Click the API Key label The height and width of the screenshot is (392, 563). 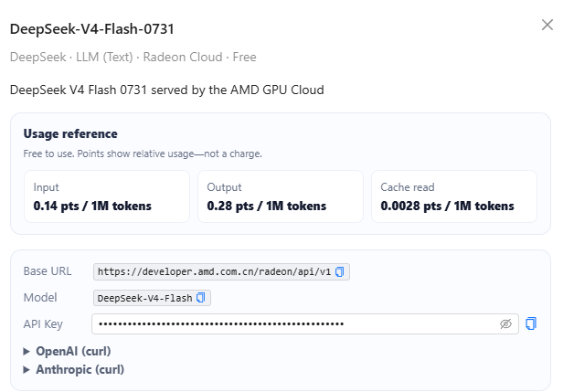click(43, 323)
